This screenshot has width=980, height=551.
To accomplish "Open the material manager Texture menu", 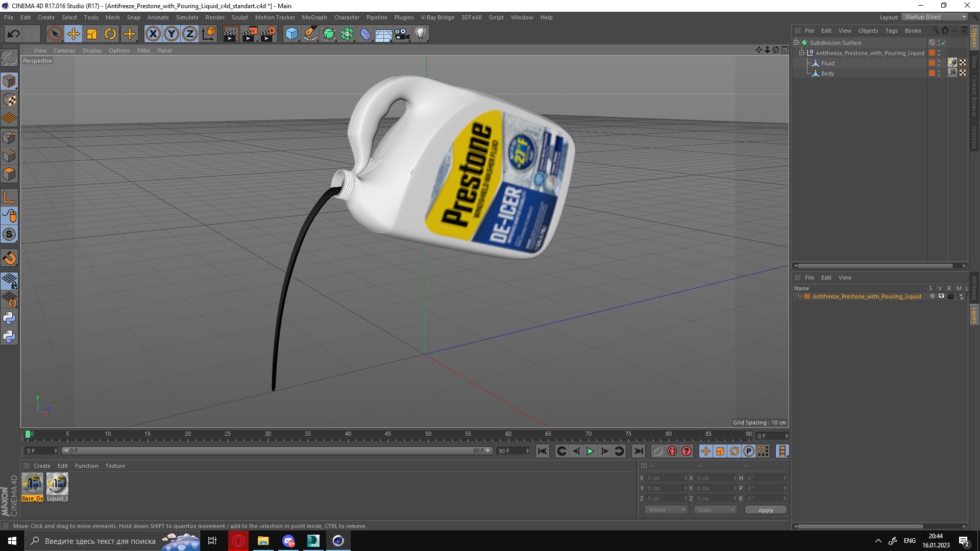I will tap(115, 466).
